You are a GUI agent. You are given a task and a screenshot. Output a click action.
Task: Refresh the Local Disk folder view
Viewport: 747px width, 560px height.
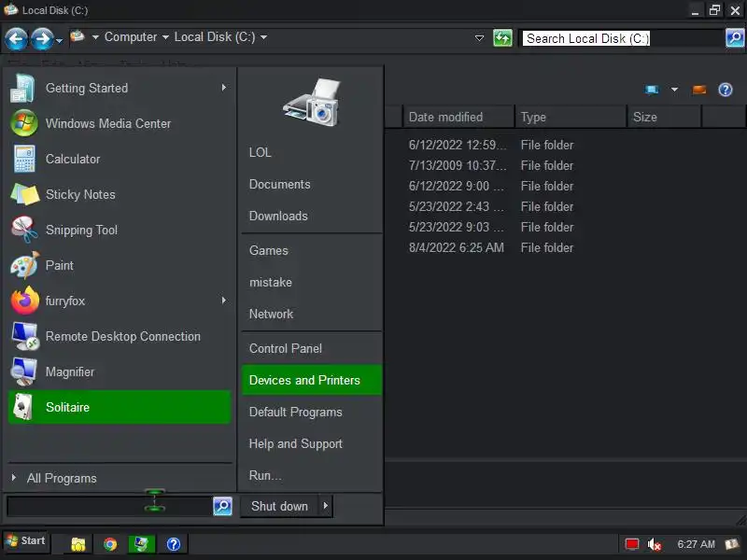pos(502,38)
